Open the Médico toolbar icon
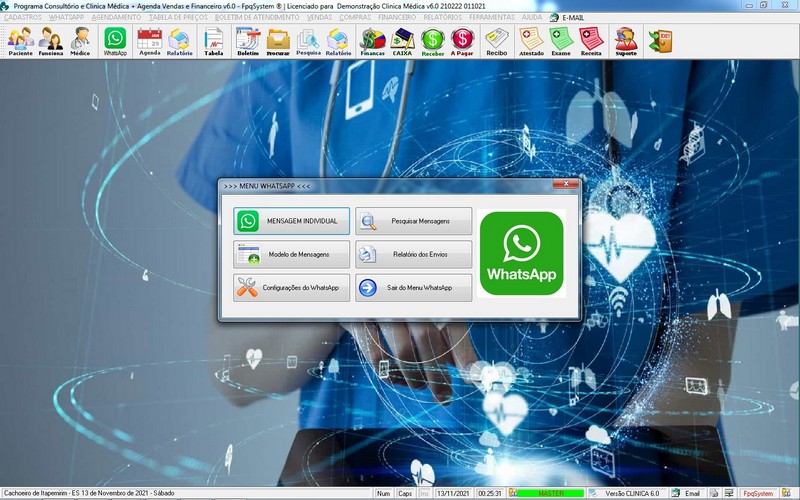 tap(80, 42)
